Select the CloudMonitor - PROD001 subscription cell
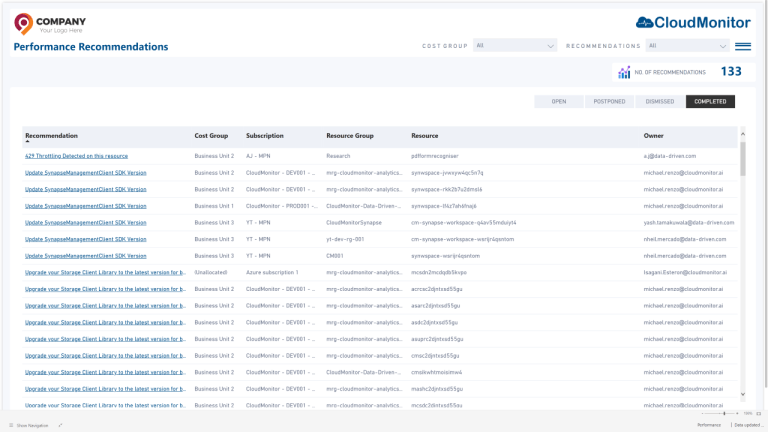The width and height of the screenshot is (768, 432). coord(282,206)
